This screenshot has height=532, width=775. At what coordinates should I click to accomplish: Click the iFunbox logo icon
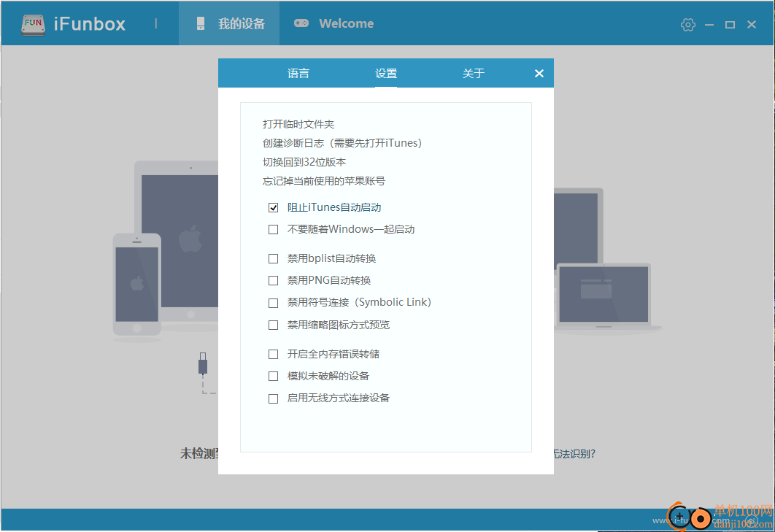coord(33,24)
